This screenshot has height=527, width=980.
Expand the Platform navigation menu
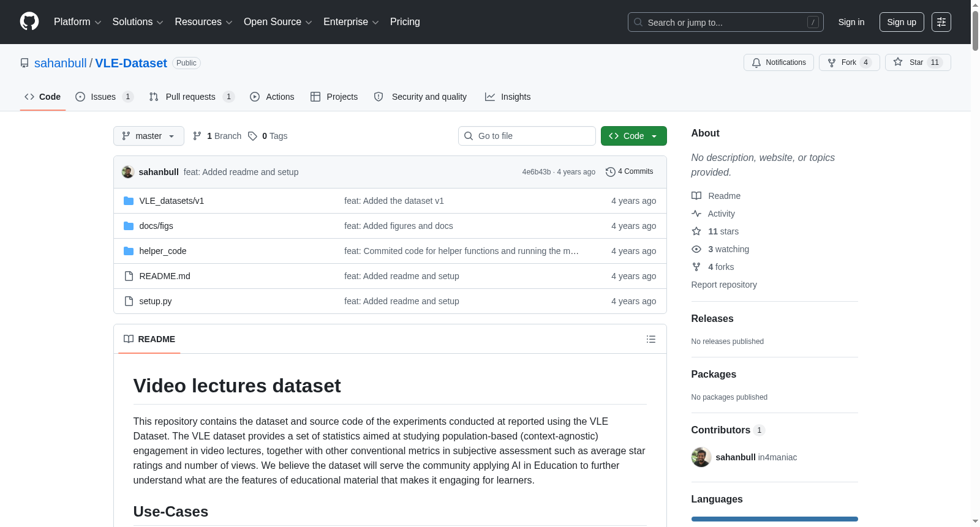78,22
